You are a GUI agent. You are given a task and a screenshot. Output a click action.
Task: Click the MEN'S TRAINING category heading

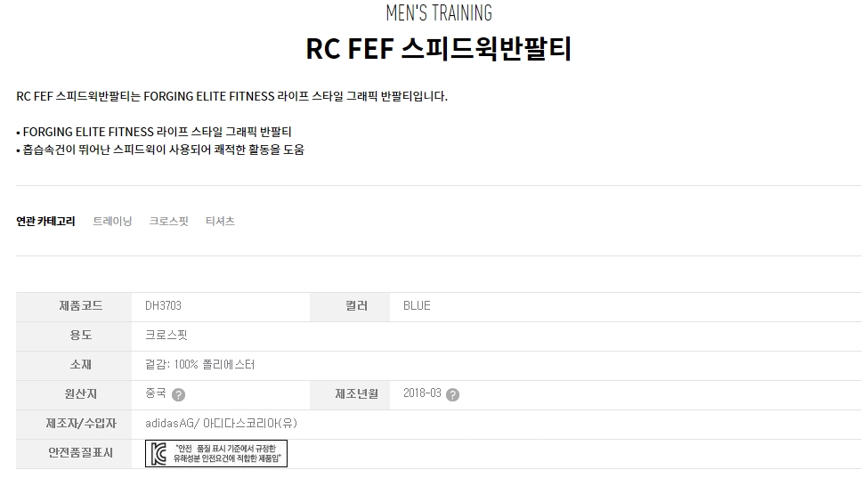(438, 13)
